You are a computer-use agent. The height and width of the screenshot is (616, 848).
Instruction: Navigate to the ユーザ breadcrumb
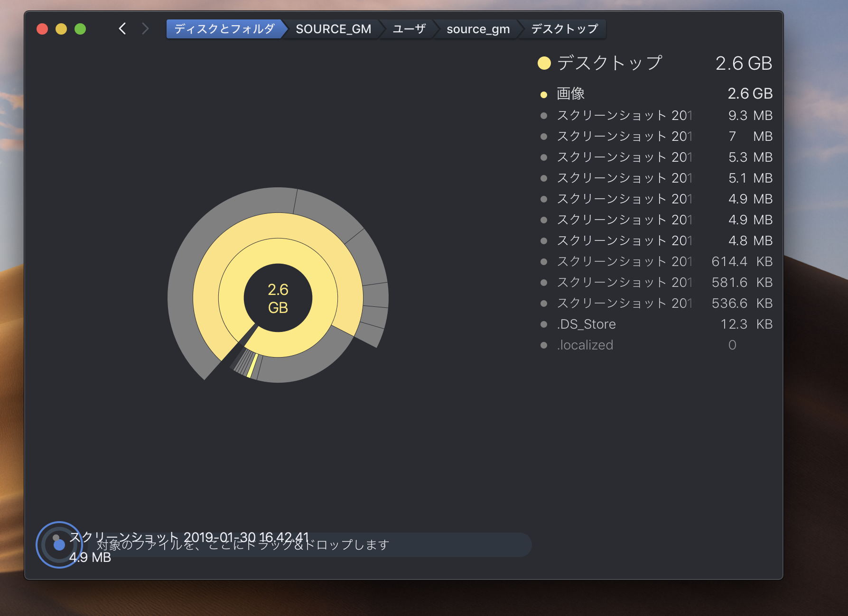[x=409, y=29]
